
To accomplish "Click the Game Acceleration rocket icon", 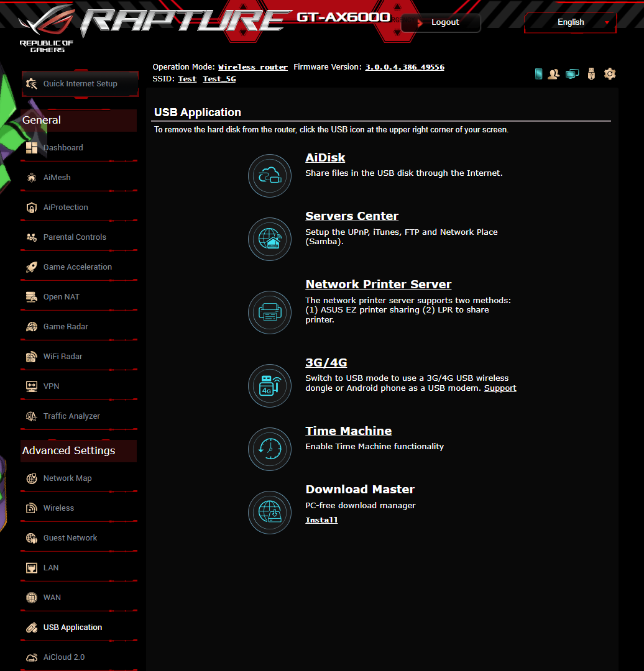I will (32, 267).
